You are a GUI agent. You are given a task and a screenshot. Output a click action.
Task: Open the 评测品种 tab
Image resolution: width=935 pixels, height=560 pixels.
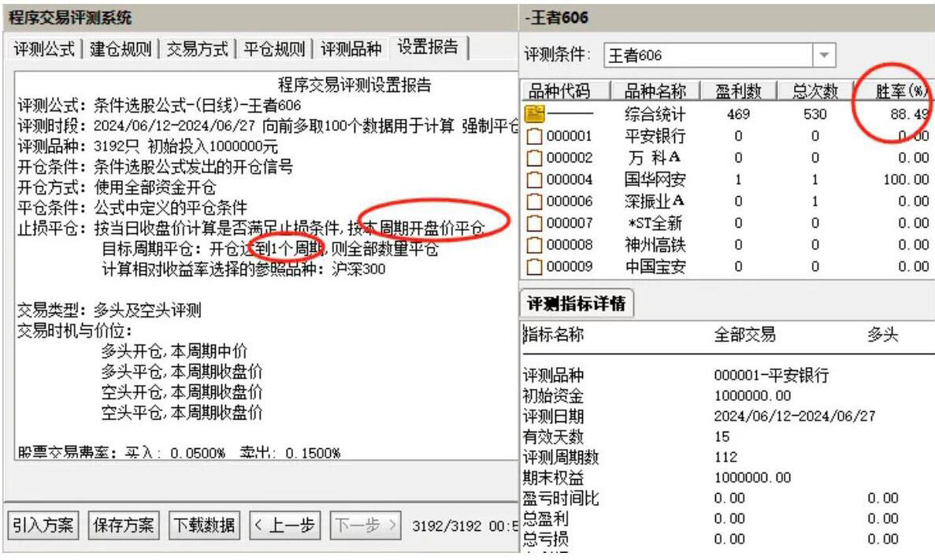351,49
